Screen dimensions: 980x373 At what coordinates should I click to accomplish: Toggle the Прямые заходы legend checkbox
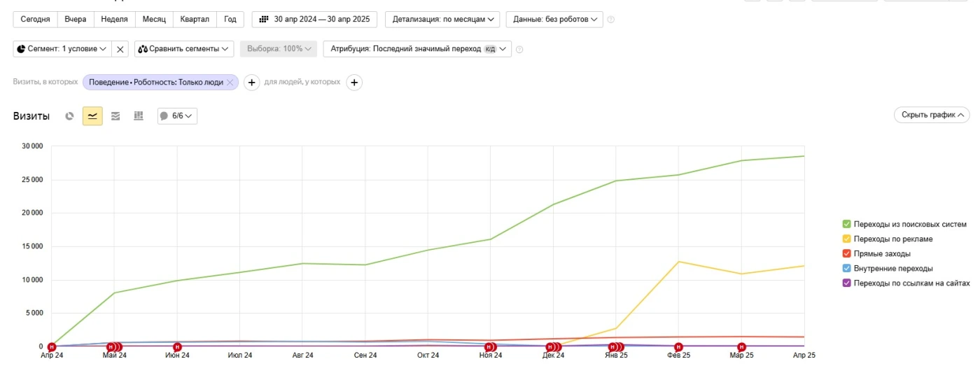pyautogui.click(x=847, y=253)
